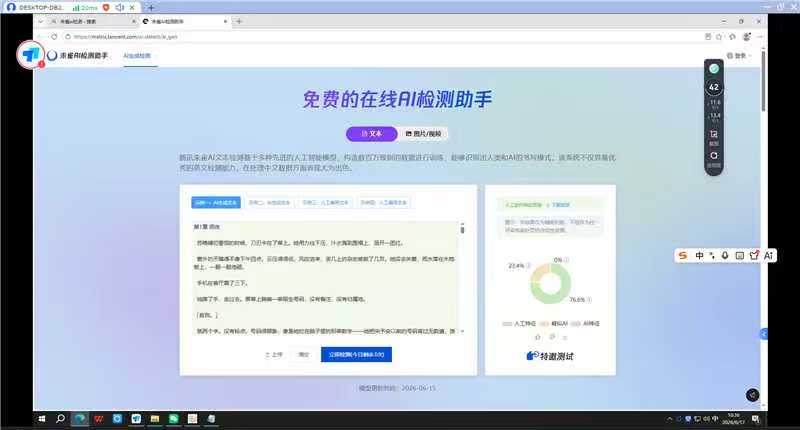The width and height of the screenshot is (800, 430).
Task: Open a new browser tab with the plus
Action: 239,21
